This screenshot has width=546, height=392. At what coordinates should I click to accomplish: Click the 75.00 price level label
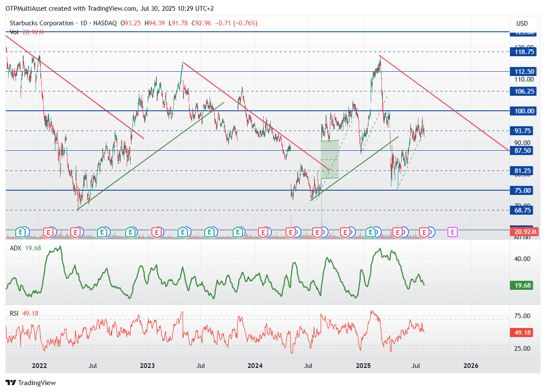[x=521, y=190]
